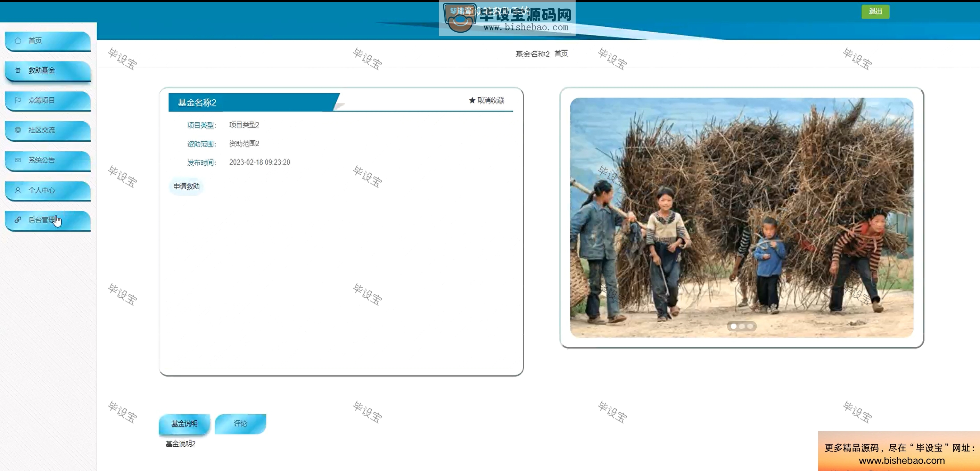Click the 首页 breadcrumb link
Image resolution: width=980 pixels, height=471 pixels.
click(x=561, y=53)
